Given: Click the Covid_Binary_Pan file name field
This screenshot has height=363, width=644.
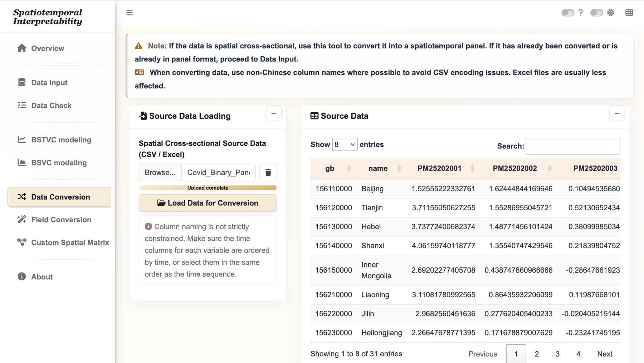Looking at the screenshot, I should 219,172.
